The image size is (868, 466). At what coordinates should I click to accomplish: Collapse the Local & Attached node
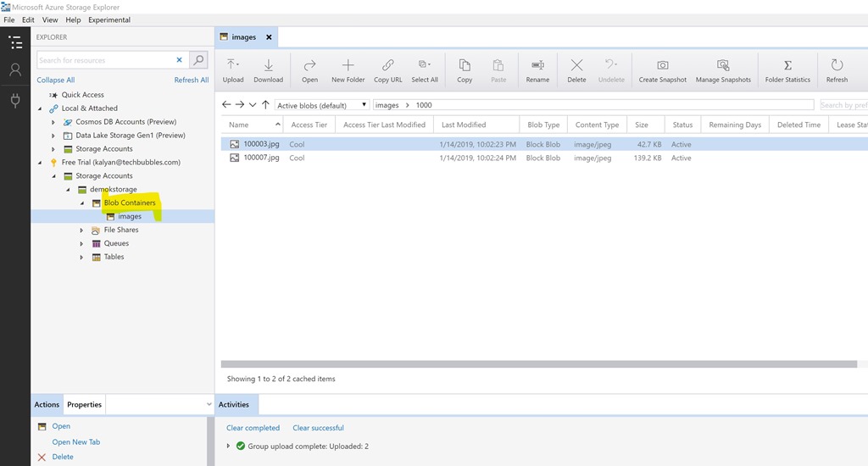click(x=40, y=108)
